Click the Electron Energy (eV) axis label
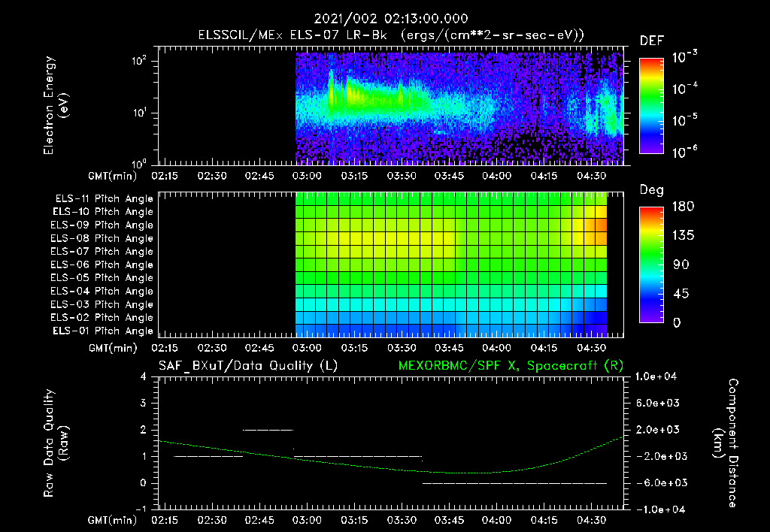This screenshot has width=770, height=532. [x=56, y=105]
